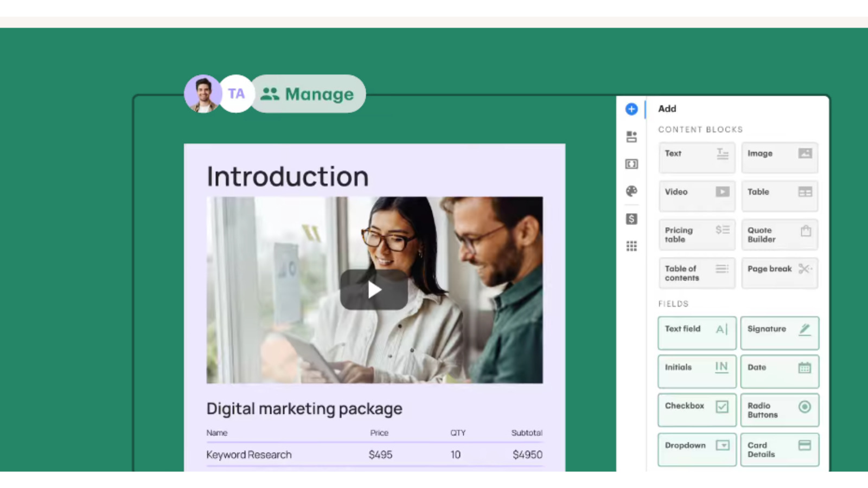Add a Radio Buttons field

[780, 410]
